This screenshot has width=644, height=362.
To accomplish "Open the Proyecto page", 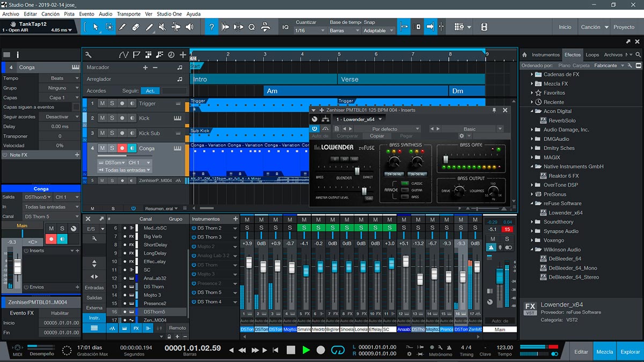I will coord(624,27).
